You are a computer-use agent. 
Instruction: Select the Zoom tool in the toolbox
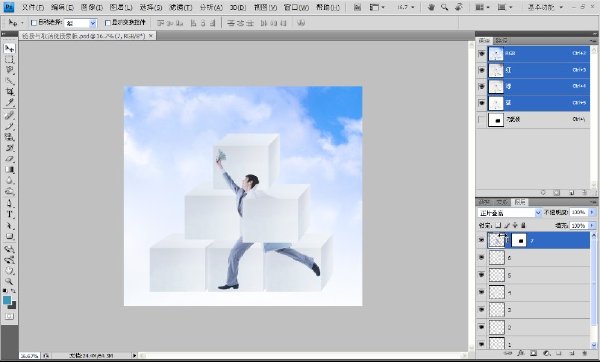point(10,281)
